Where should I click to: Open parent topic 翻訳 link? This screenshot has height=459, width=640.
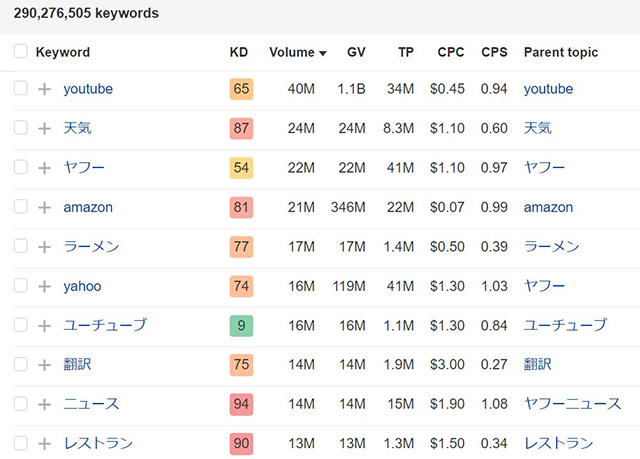pos(538,364)
